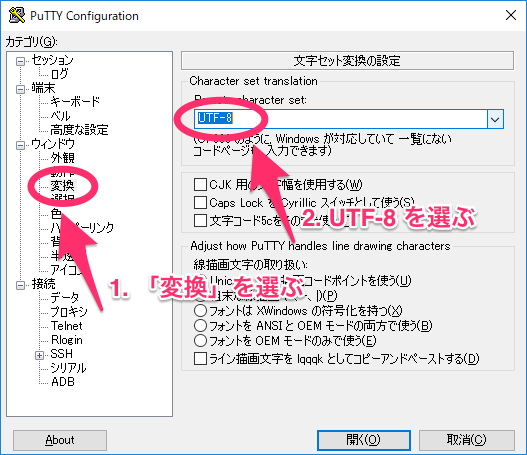This screenshot has height=455, width=527.
Task: Collapse the 接続 tree node
Action: tap(21, 285)
